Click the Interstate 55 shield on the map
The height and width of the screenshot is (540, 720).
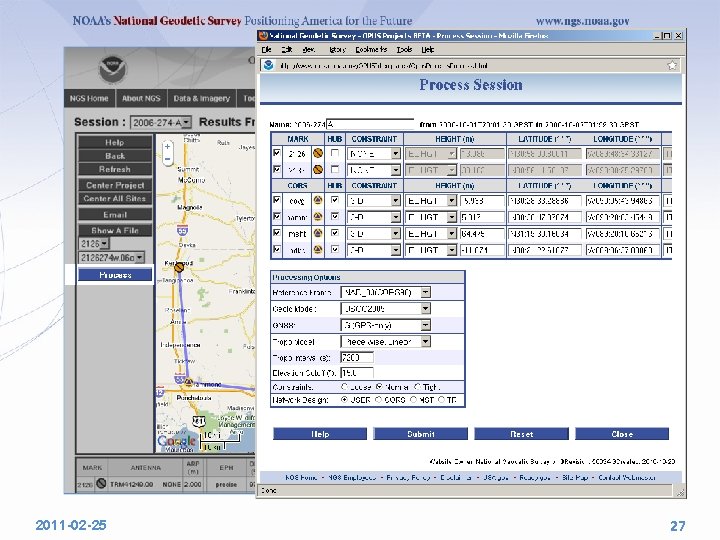[182, 231]
